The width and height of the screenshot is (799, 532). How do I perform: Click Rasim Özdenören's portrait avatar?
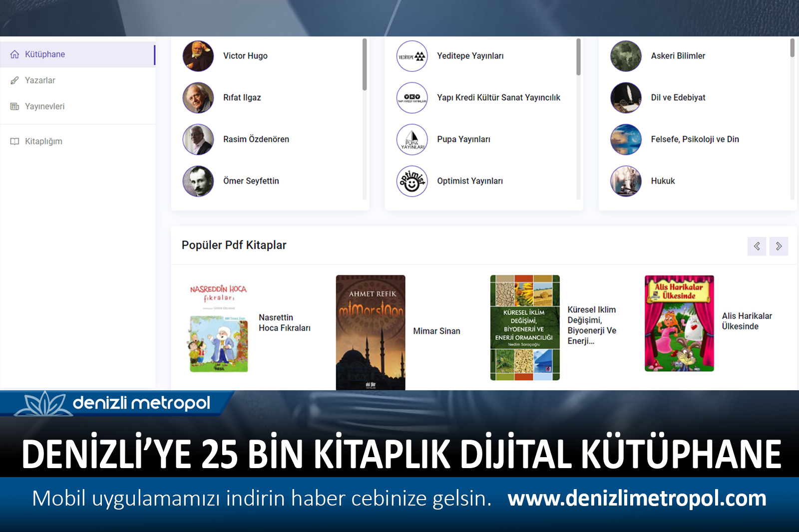[x=198, y=139]
